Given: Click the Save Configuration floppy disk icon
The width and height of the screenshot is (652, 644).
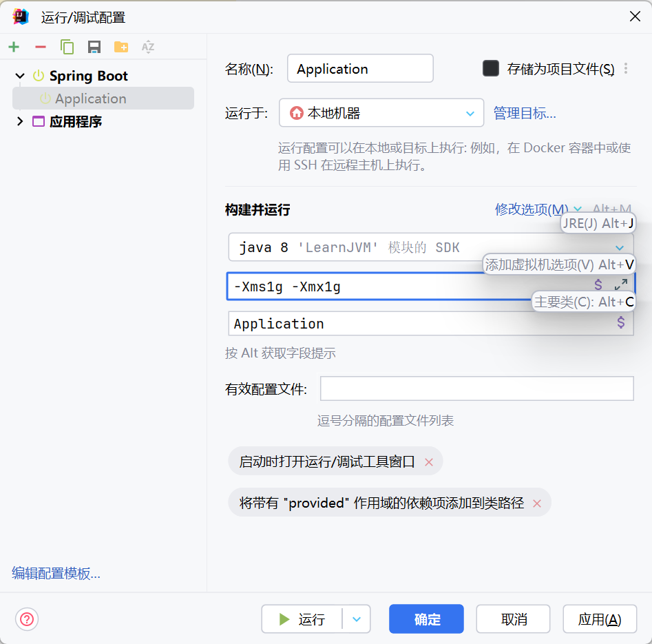Looking at the screenshot, I should point(94,47).
